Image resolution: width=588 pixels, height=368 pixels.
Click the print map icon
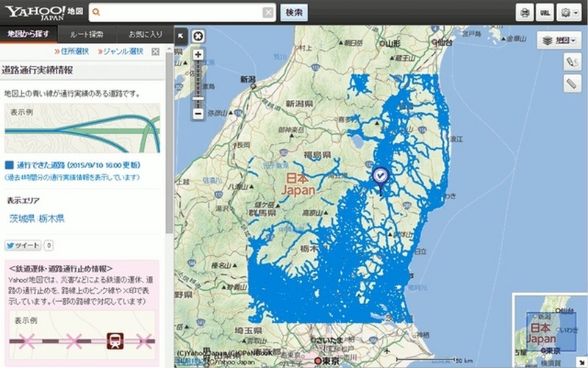[x=525, y=12]
